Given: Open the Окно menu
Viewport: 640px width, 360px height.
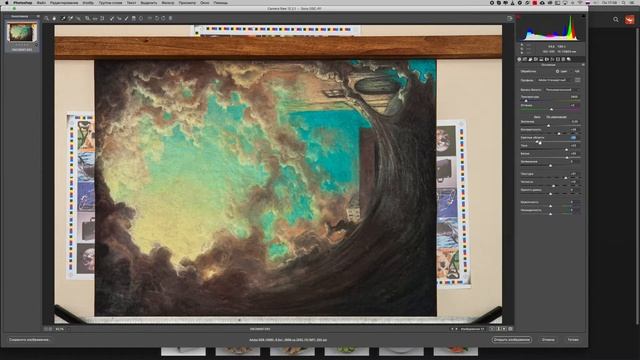Looking at the screenshot, I should 204,3.
